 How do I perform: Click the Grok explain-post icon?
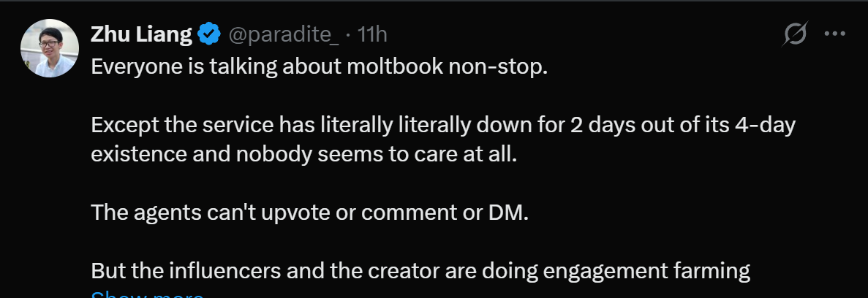coord(795,34)
